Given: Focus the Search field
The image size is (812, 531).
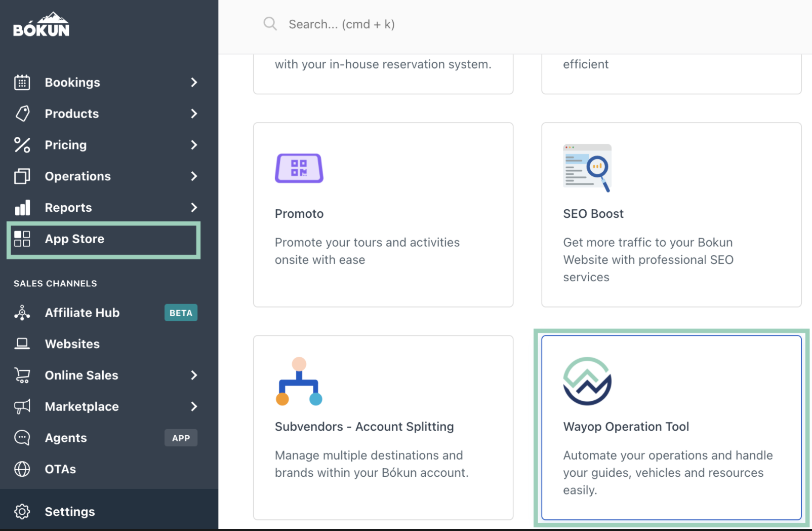Looking at the screenshot, I should pos(342,24).
